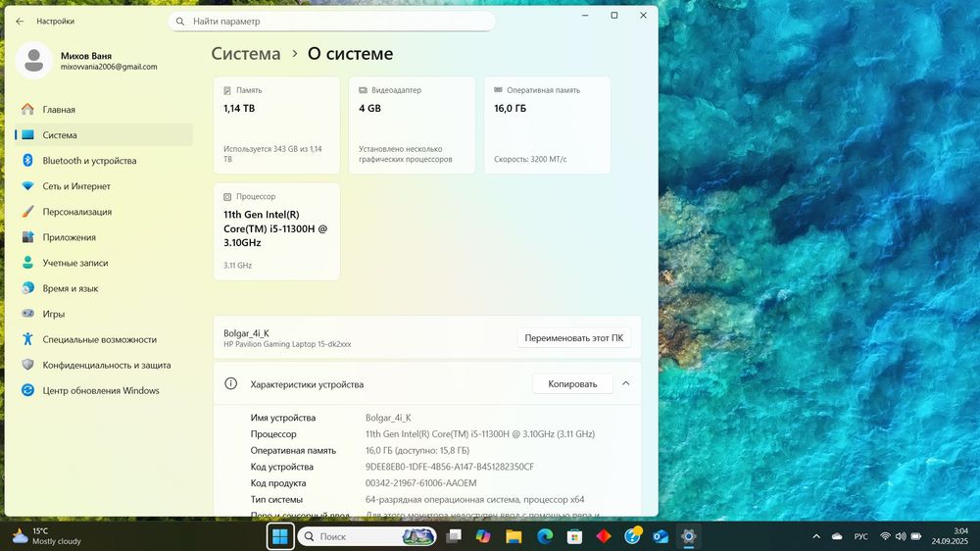Click the Тип системы 64-разрядная value
This screenshot has height=551, width=980.
click(x=474, y=499)
